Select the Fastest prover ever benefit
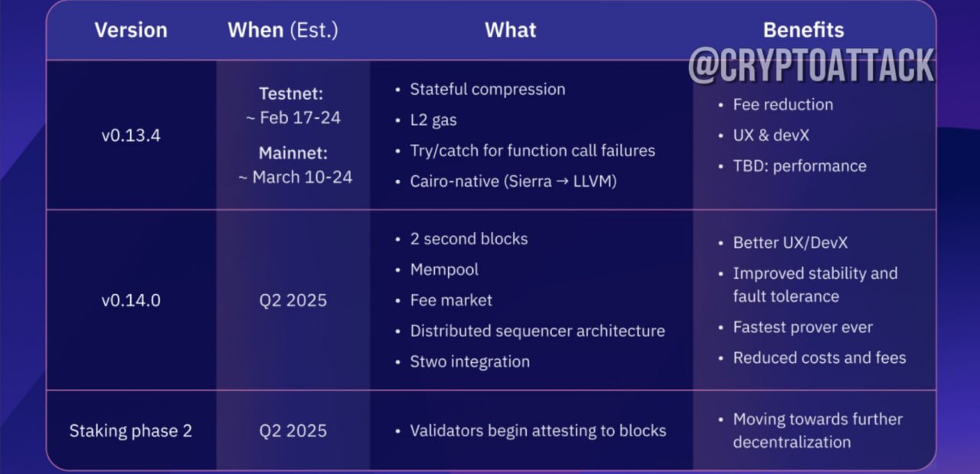This screenshot has height=474, width=980. coord(803,327)
